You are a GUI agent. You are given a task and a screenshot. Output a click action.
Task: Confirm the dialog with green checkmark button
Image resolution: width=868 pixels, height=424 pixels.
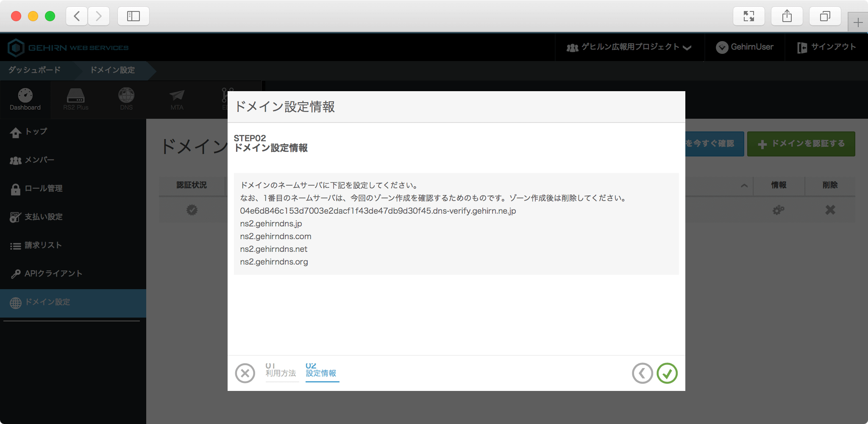click(x=667, y=374)
